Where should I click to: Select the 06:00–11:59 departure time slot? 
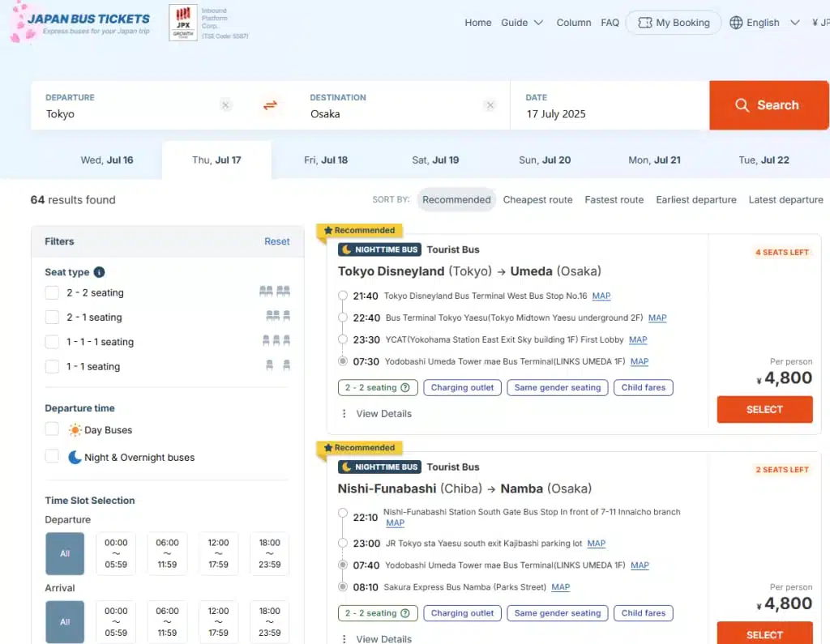click(167, 553)
